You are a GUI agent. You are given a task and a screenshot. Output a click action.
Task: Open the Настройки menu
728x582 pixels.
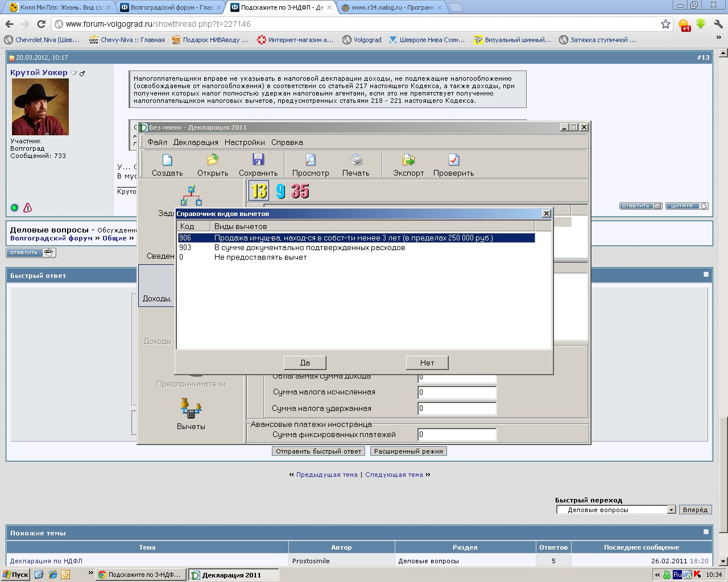[x=245, y=142]
